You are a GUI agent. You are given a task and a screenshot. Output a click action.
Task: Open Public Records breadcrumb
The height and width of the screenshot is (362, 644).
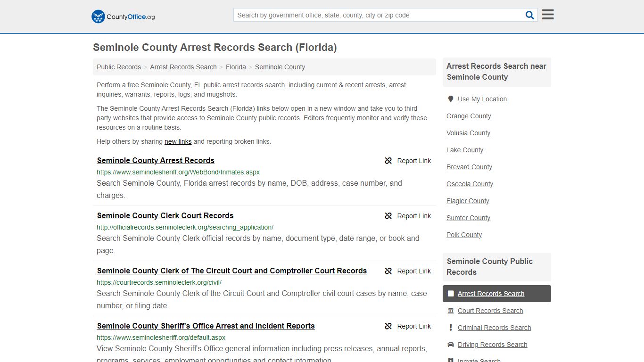pos(119,67)
